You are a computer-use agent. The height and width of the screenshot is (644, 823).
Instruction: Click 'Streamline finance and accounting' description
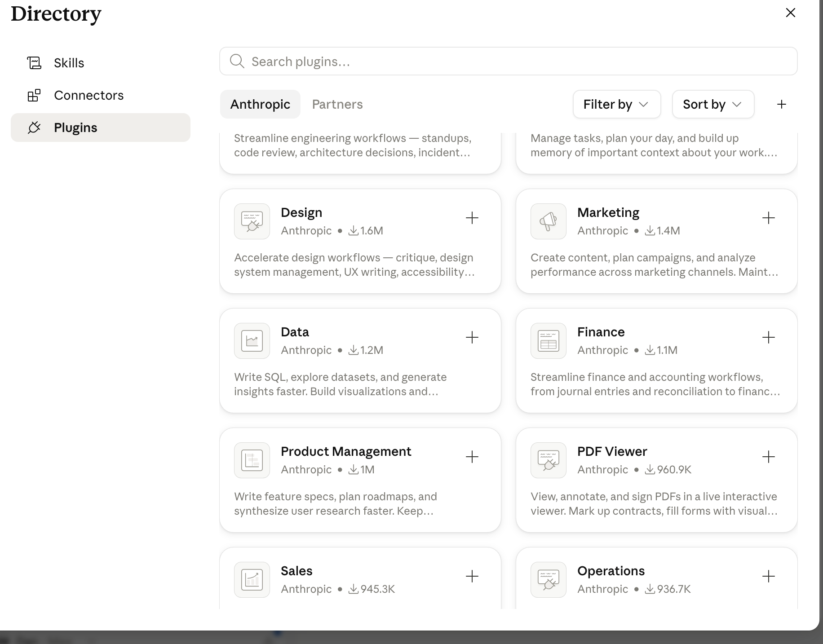pyautogui.click(x=655, y=384)
